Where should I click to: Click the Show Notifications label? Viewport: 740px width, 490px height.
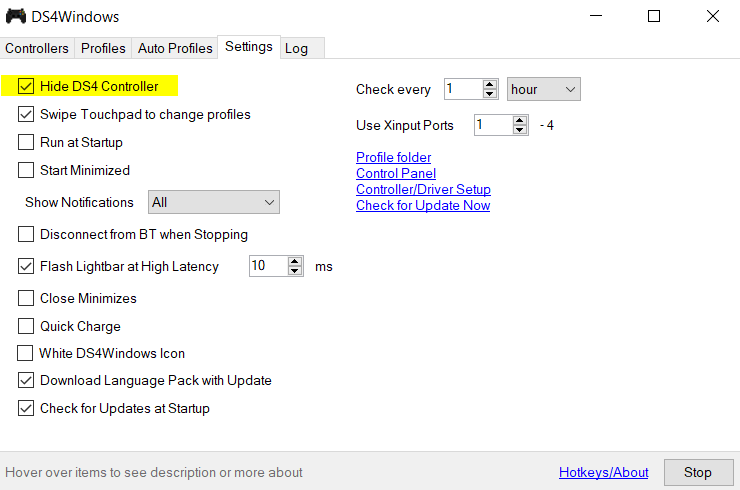79,202
